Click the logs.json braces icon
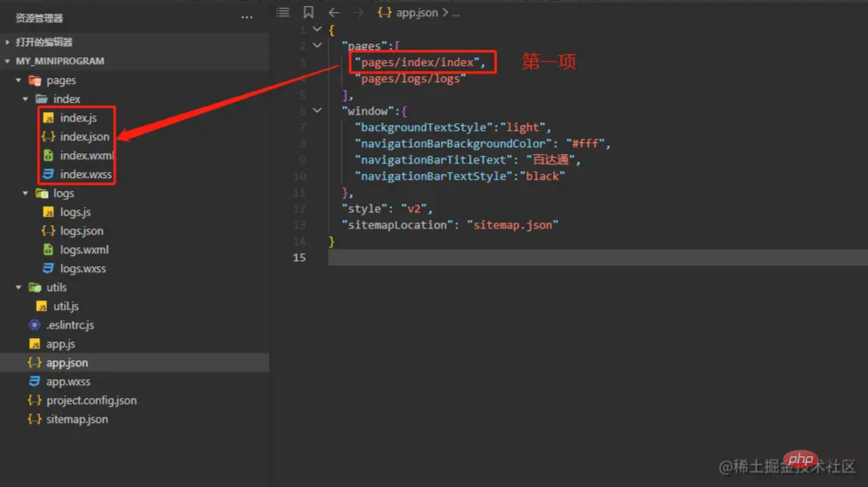868x487 pixels. click(48, 231)
